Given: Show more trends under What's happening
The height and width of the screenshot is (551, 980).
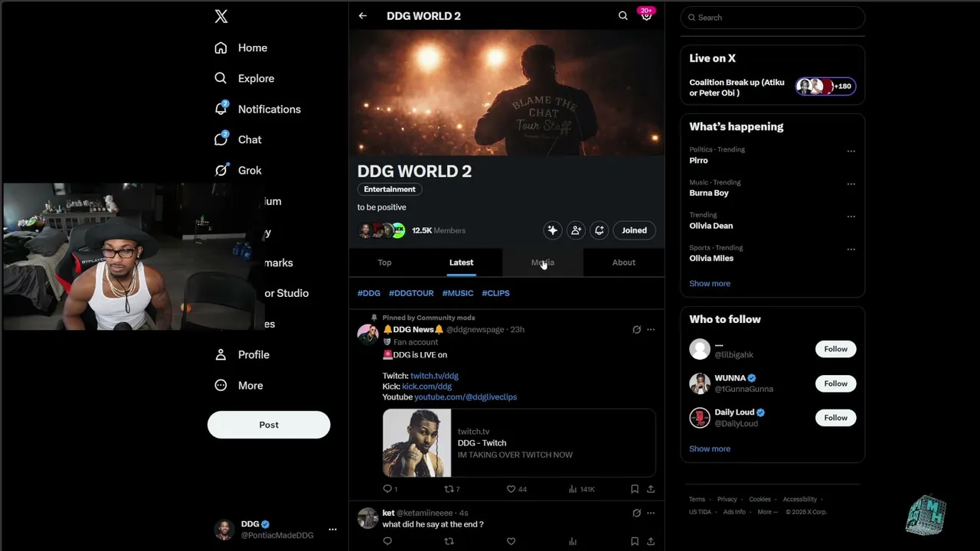Looking at the screenshot, I should pos(710,283).
